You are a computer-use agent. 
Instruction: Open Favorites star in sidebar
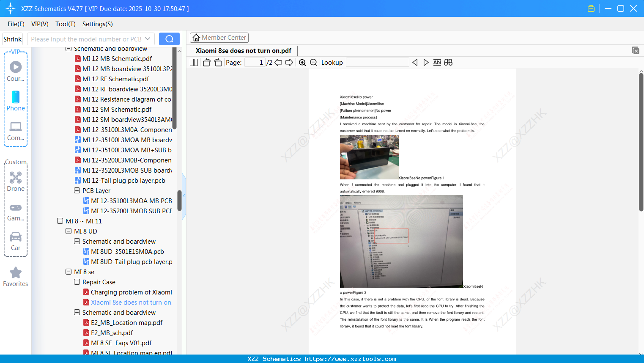pyautogui.click(x=16, y=277)
